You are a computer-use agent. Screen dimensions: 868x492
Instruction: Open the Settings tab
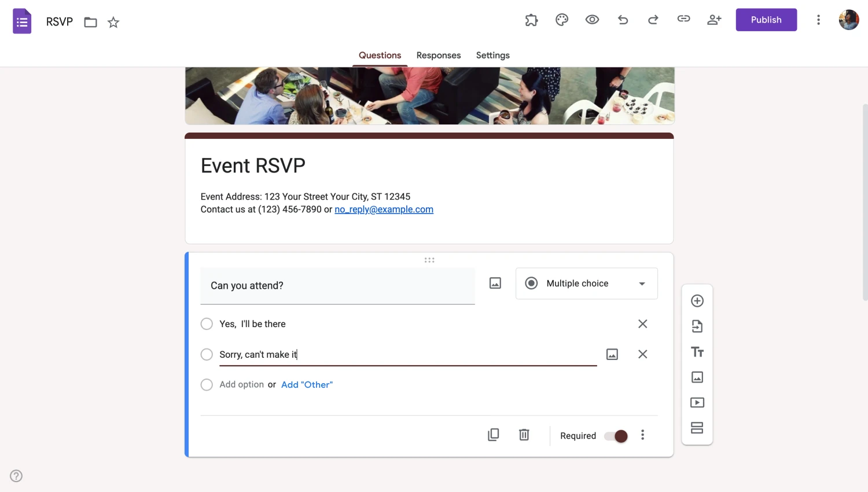(492, 55)
